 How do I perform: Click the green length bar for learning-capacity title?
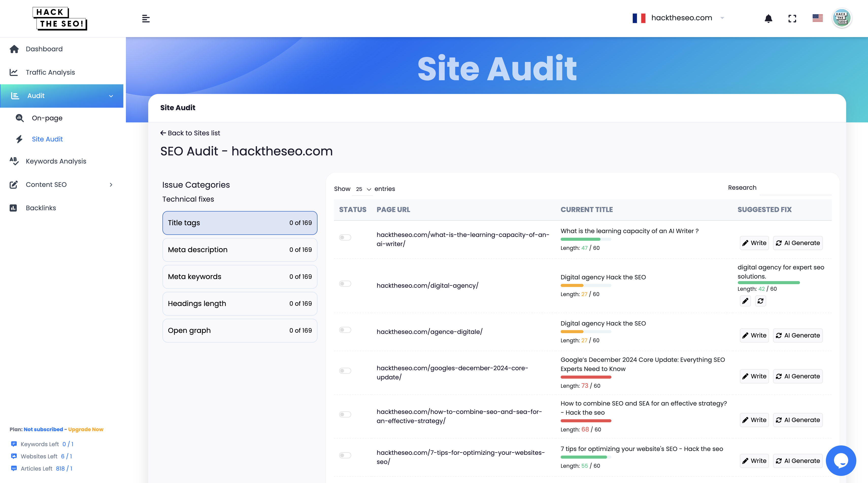click(x=580, y=239)
